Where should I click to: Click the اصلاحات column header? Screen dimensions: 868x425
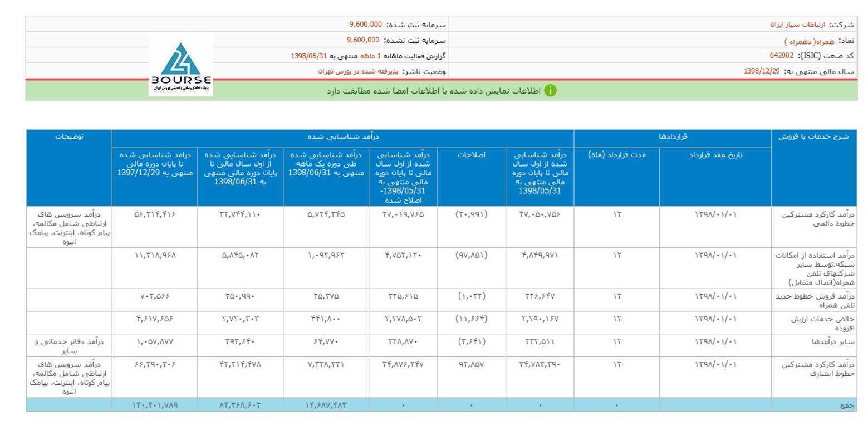471,155
